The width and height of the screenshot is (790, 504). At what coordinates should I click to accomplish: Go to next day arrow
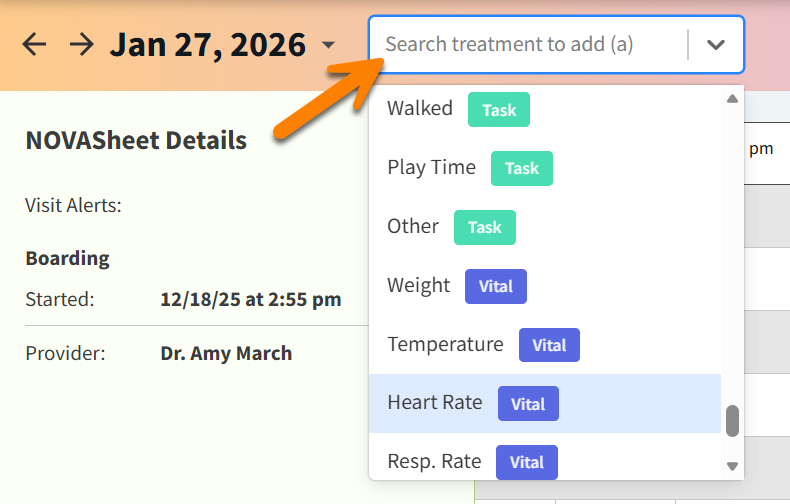point(82,45)
